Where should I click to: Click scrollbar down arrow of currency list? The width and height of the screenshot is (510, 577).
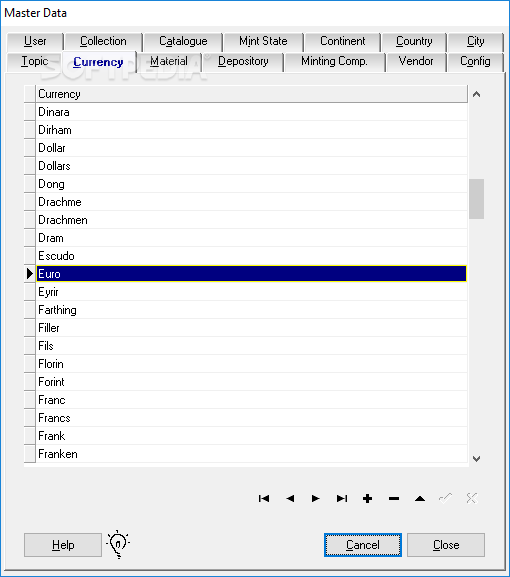[x=477, y=459]
